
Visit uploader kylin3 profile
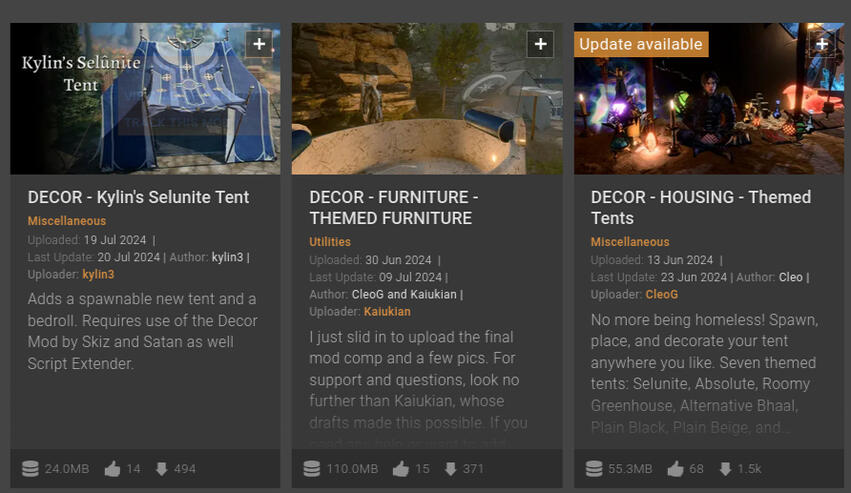pos(98,274)
